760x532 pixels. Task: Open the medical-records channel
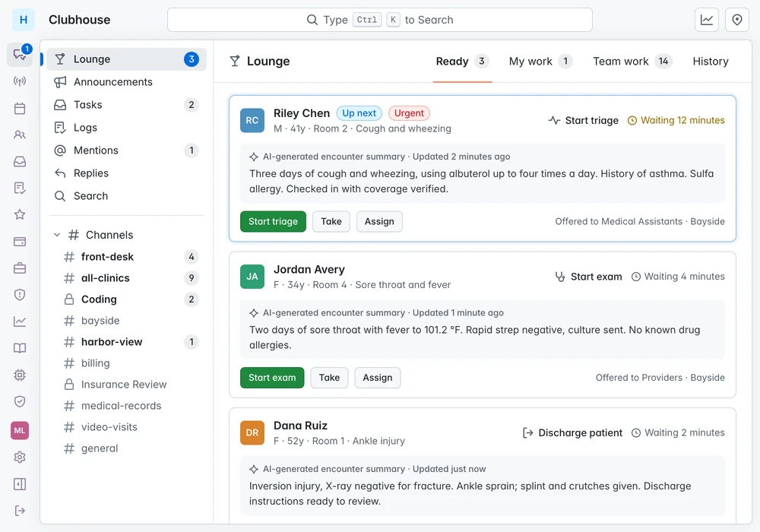pyautogui.click(x=131, y=406)
